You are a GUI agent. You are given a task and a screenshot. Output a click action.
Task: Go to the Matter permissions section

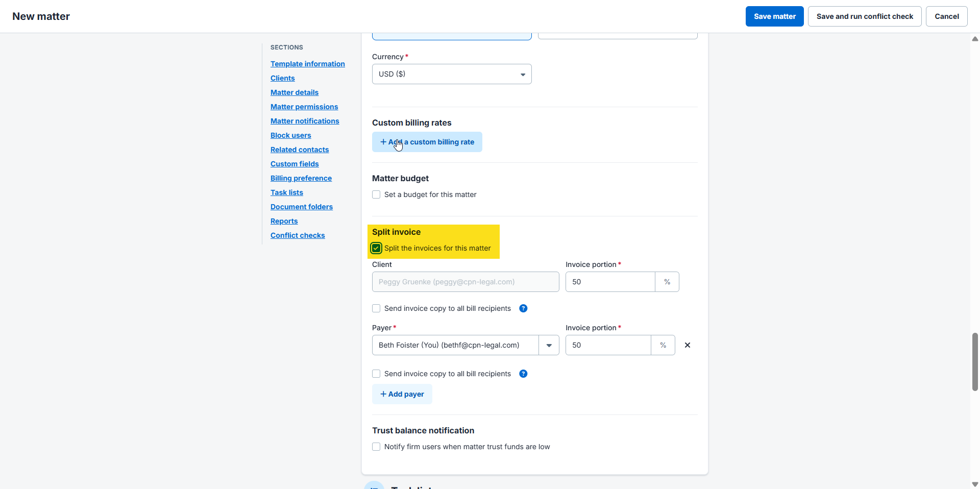tap(304, 107)
